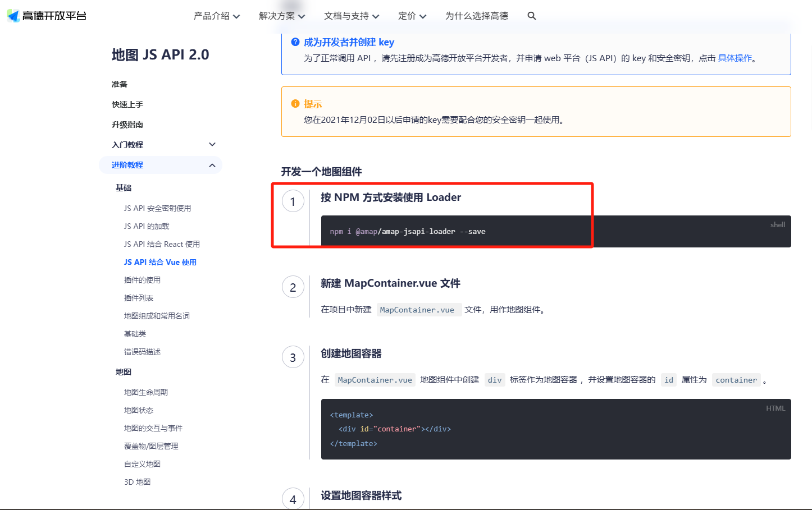Open 错误码描述 page

pos(142,352)
